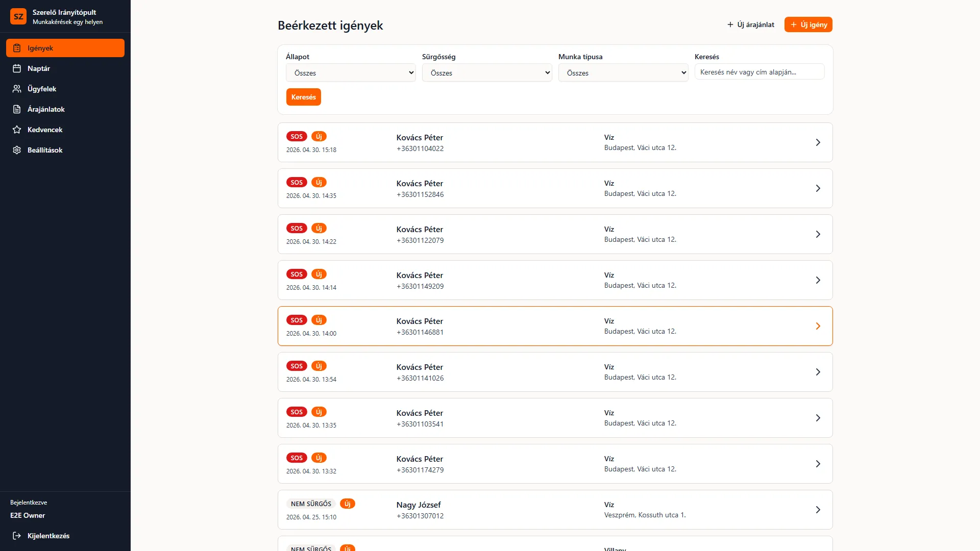Open highlighted chevron for phone +36301146881
980x551 pixels.
(818, 326)
